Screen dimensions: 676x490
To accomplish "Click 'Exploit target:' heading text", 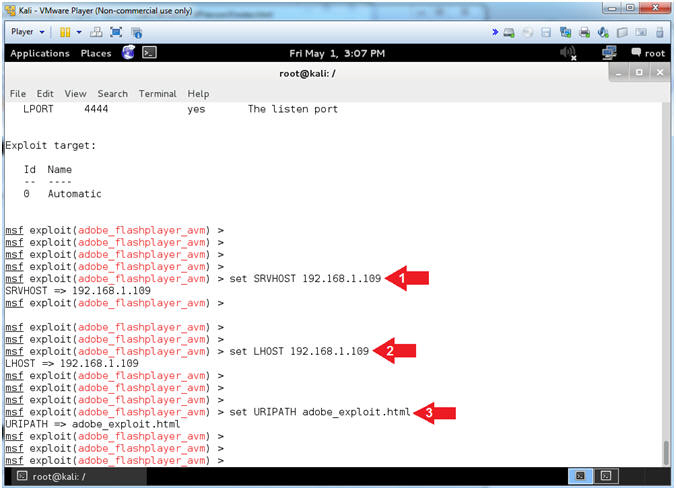I will (50, 145).
